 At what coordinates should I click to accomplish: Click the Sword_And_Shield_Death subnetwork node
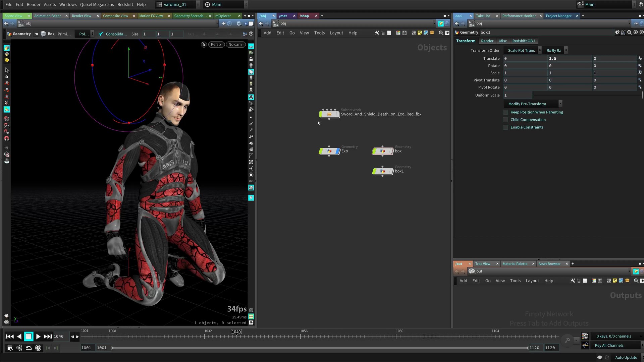coord(329,115)
